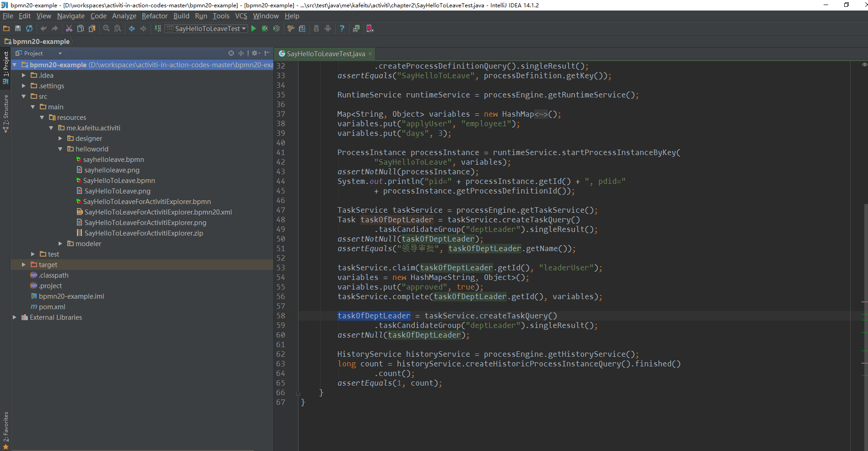Open the VCS menu
This screenshot has width=868, height=451.
[x=241, y=16]
